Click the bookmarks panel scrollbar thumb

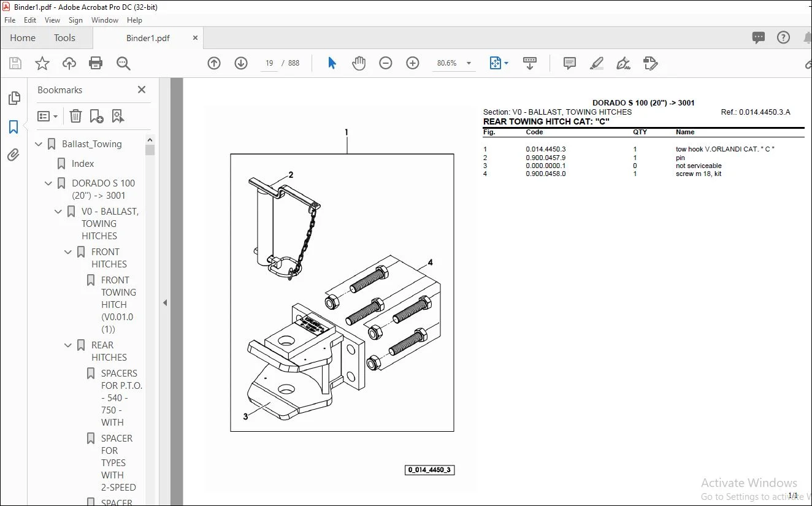pos(150,149)
